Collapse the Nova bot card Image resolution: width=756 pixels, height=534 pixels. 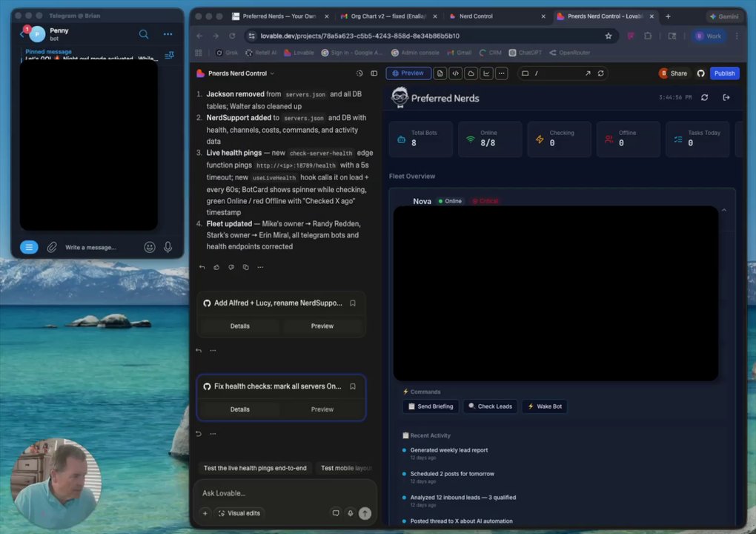(x=723, y=210)
